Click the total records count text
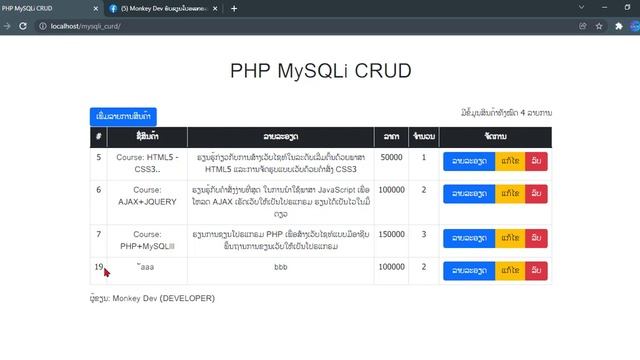640x360 pixels. tap(507, 113)
